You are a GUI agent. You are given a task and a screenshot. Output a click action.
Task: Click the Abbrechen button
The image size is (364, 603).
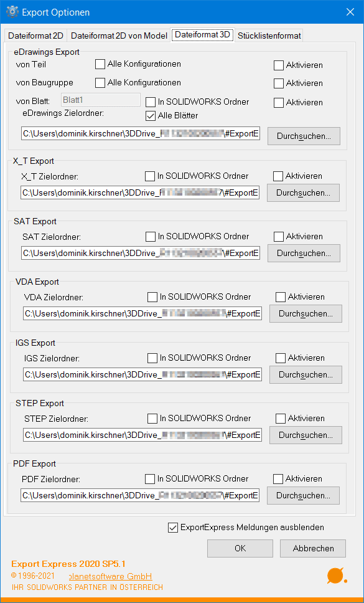tap(313, 548)
